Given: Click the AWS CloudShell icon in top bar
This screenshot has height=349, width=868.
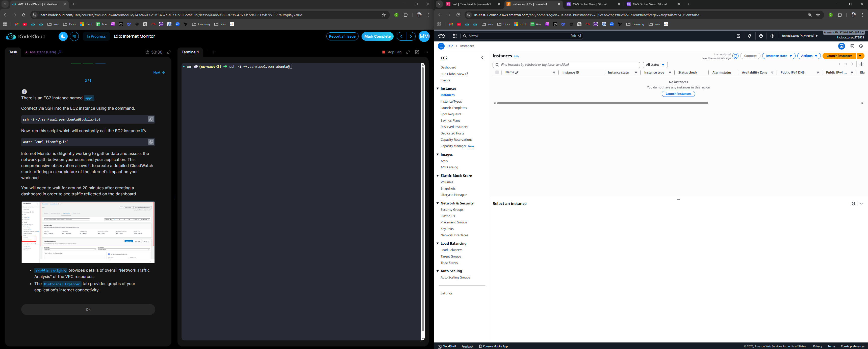Looking at the screenshot, I should 738,36.
